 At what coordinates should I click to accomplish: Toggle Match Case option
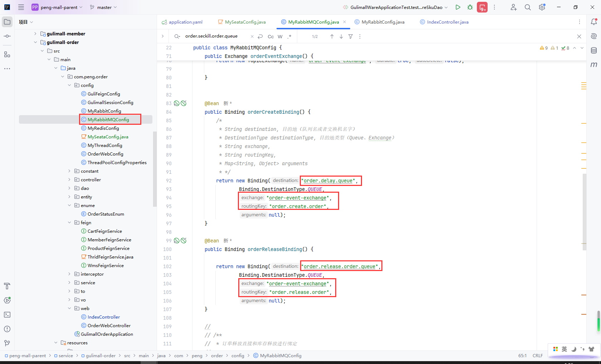(271, 36)
